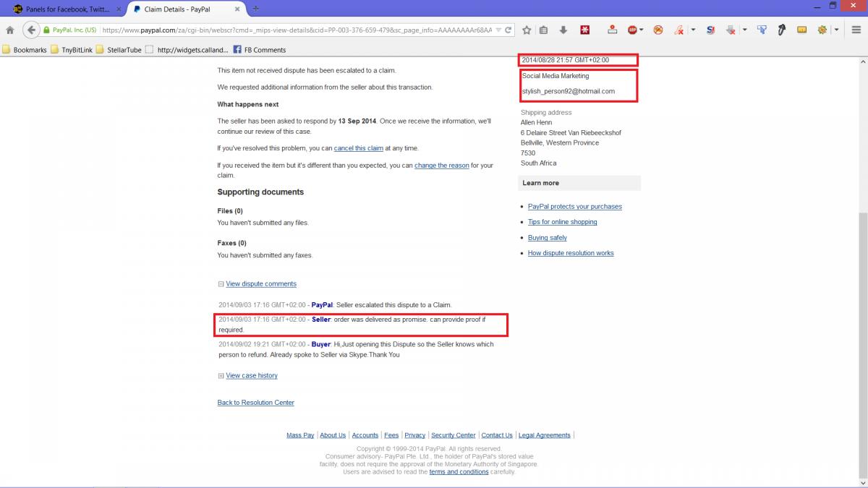
Task: Select the stylish_person92@hotmail.com email text
Action: [x=568, y=91]
